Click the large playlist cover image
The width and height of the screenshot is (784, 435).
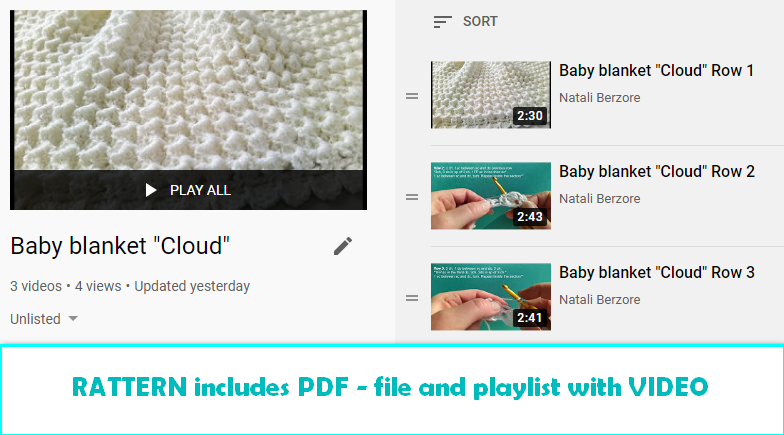tap(188, 90)
